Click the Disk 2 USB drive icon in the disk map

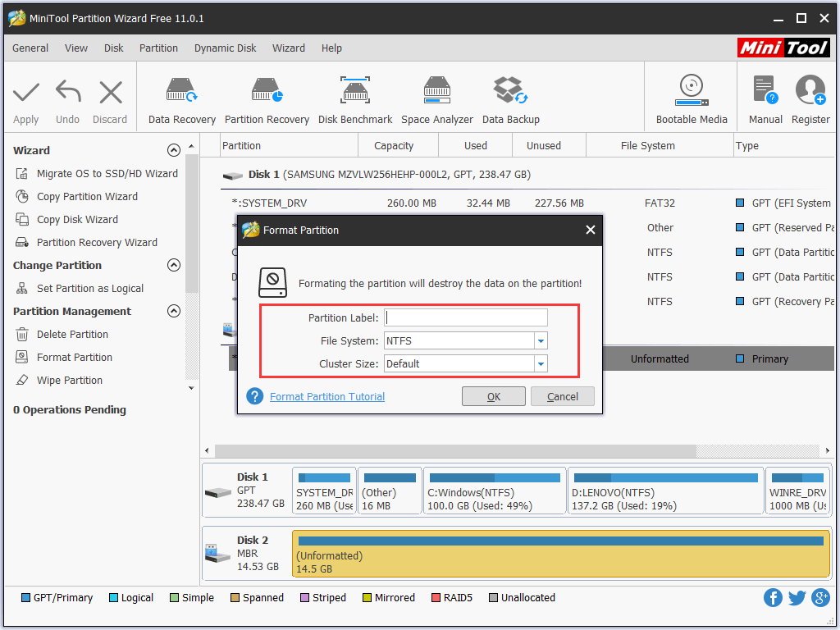pyautogui.click(x=217, y=554)
